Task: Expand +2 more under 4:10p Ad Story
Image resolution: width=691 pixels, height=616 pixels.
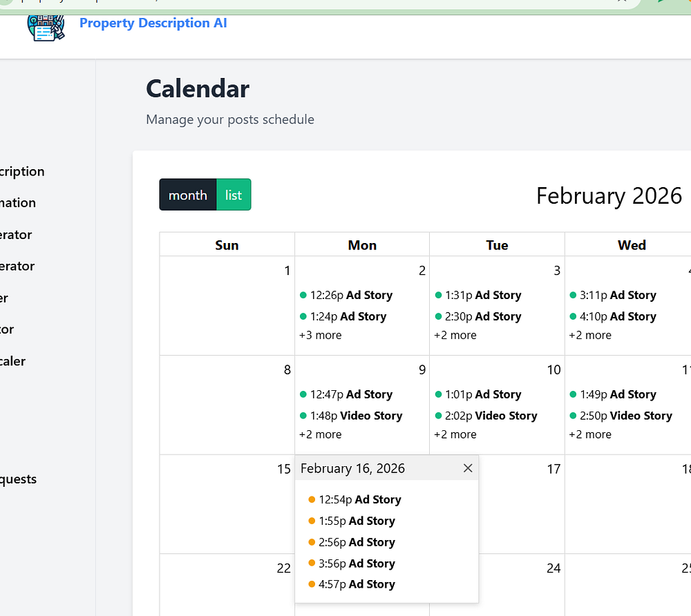Action: 590,335
